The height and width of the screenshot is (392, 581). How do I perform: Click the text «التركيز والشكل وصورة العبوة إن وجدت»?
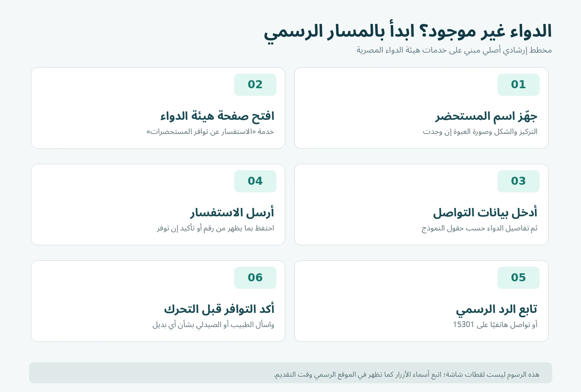[480, 132]
